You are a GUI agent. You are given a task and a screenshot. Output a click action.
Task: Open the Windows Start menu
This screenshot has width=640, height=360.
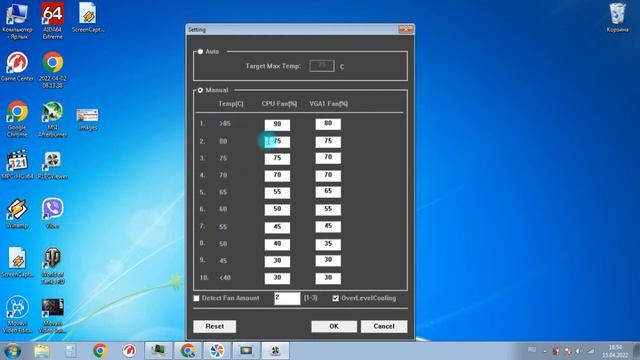pos(12,351)
